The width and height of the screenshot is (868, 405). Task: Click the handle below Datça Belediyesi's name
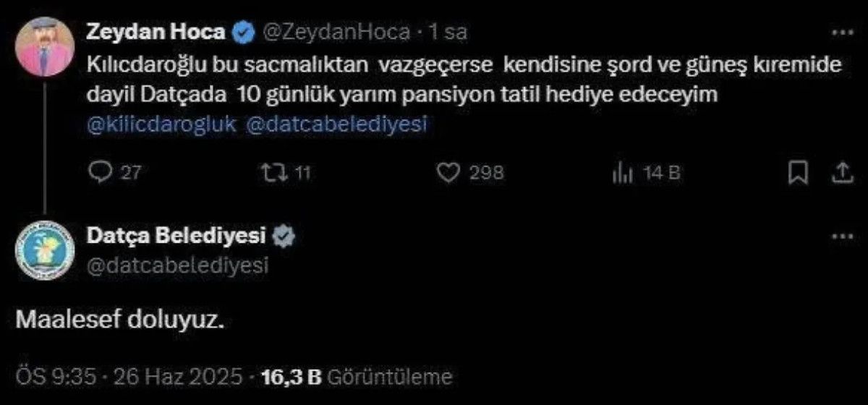click(x=177, y=265)
